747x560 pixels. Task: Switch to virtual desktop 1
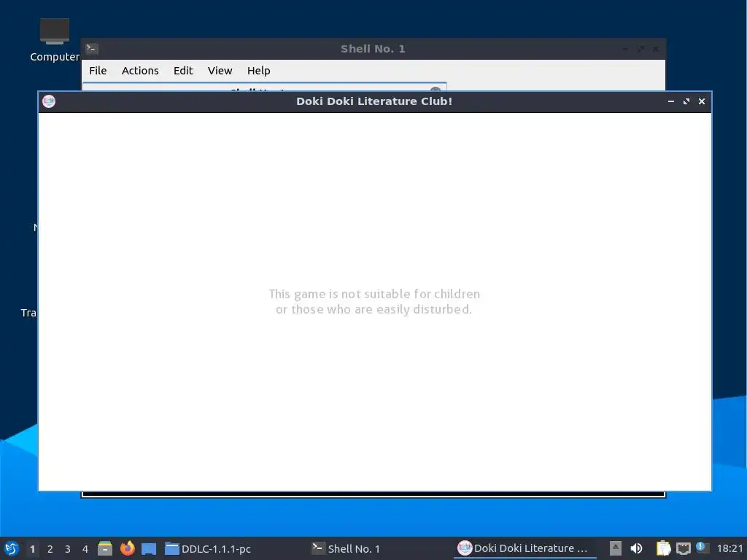[32, 549]
